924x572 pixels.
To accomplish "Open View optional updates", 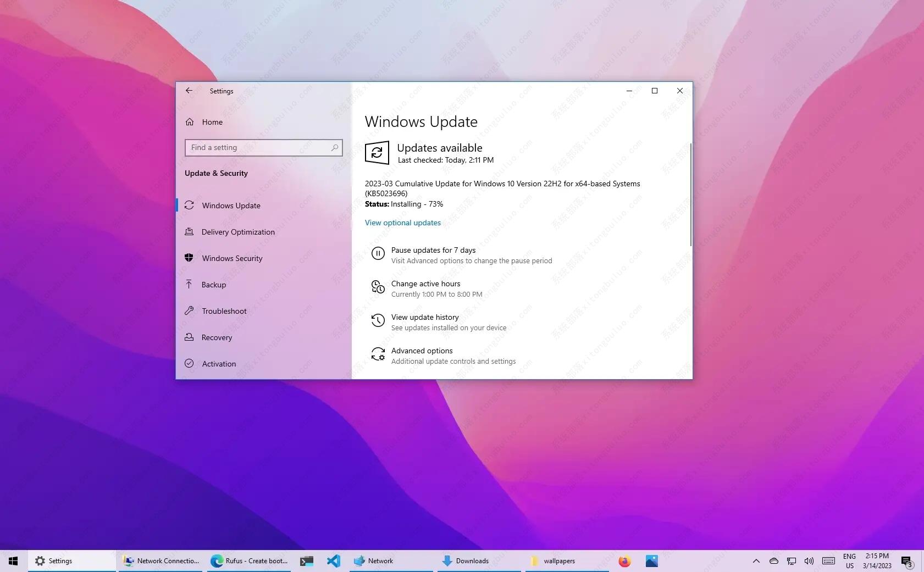I will [x=402, y=223].
